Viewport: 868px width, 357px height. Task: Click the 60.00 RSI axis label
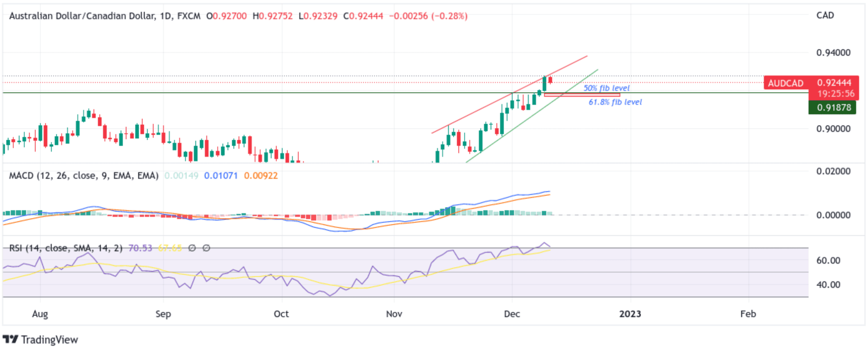tap(828, 261)
